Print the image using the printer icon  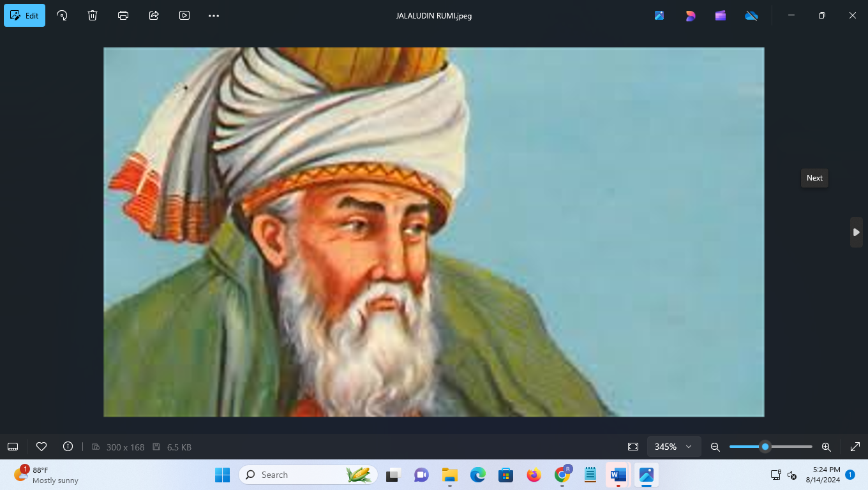[123, 15]
